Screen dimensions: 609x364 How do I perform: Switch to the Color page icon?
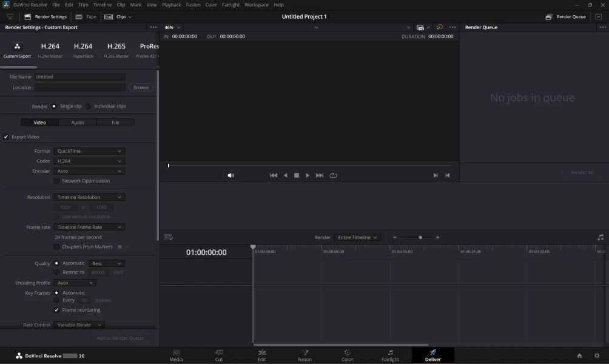click(x=347, y=355)
